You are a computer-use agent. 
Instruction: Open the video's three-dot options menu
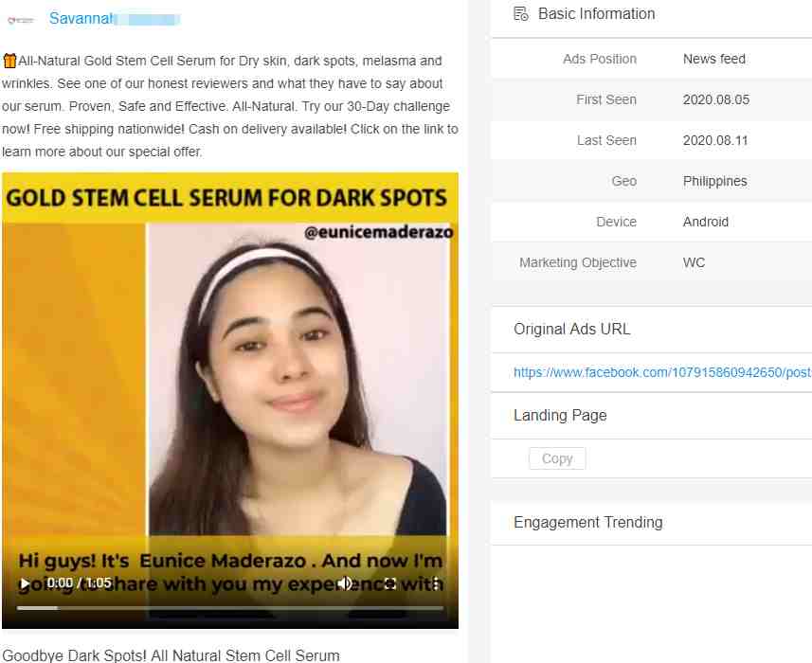(436, 583)
